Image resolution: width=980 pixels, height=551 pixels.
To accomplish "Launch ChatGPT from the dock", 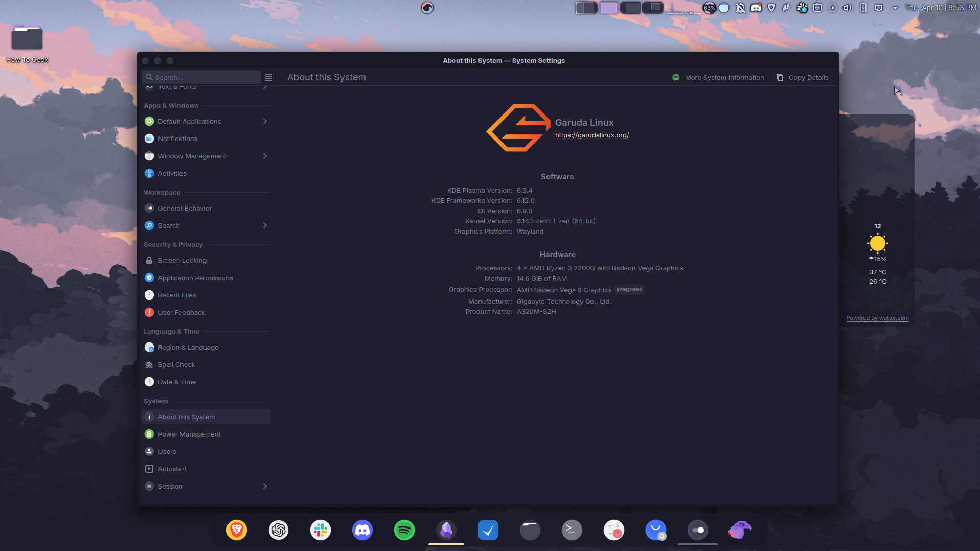I will (279, 530).
